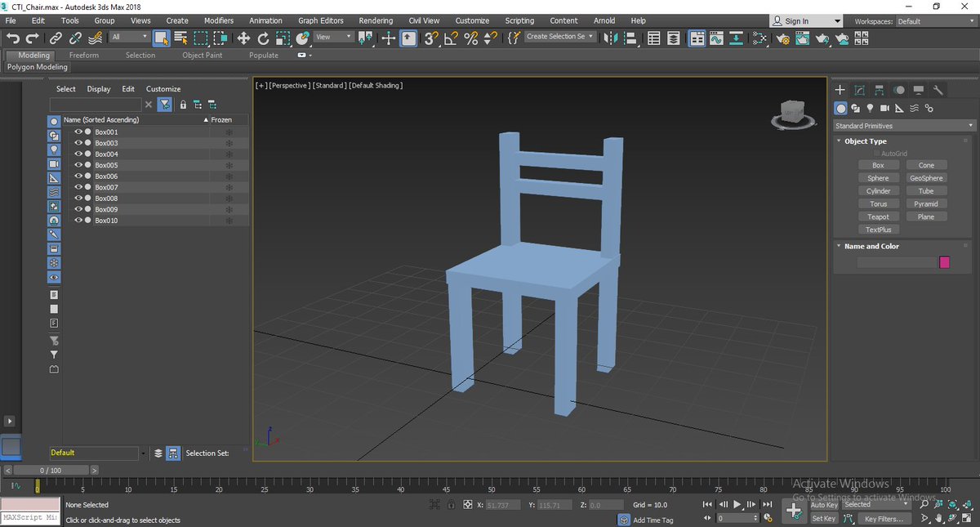The image size is (980, 527).
Task: Toggle the 3D Snaps icon
Action: (x=431, y=38)
